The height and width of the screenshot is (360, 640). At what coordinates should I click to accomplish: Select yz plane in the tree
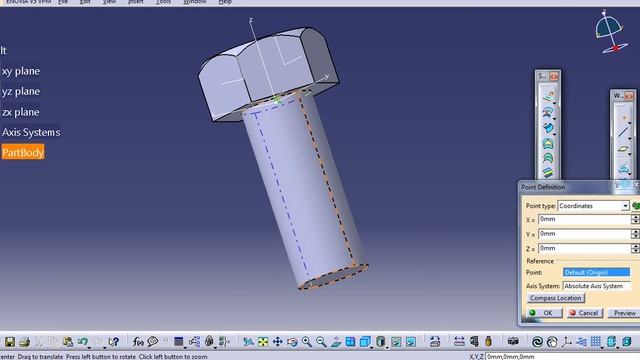pos(21,91)
